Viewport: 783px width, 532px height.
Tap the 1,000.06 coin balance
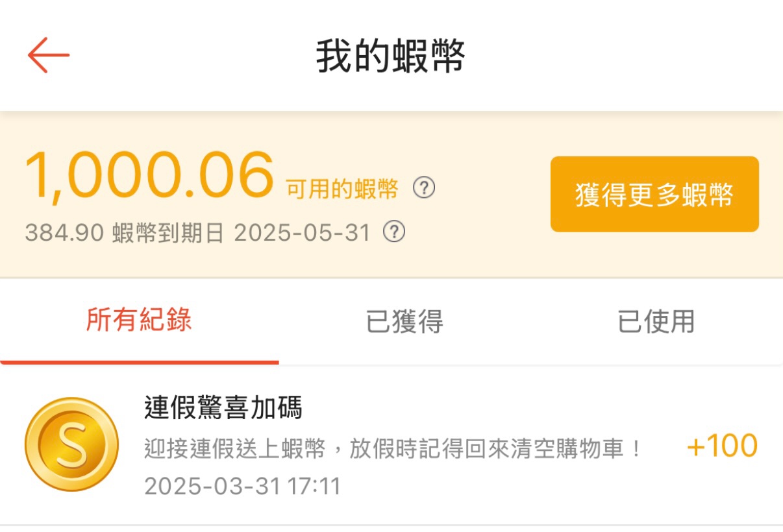pyautogui.click(x=149, y=175)
